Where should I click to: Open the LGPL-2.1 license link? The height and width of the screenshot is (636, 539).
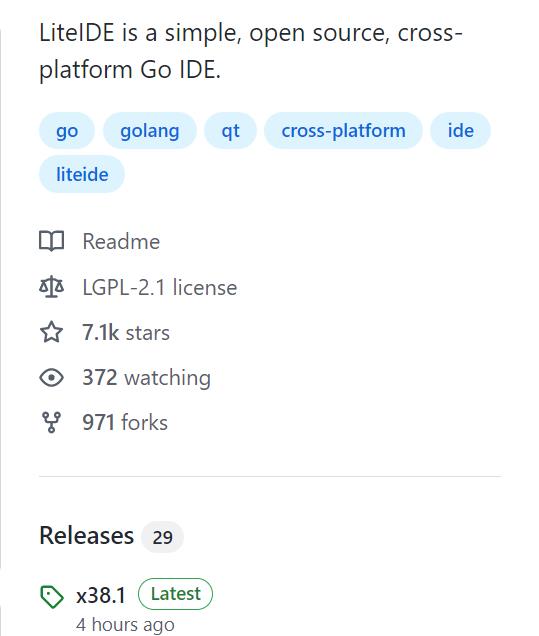(x=160, y=288)
